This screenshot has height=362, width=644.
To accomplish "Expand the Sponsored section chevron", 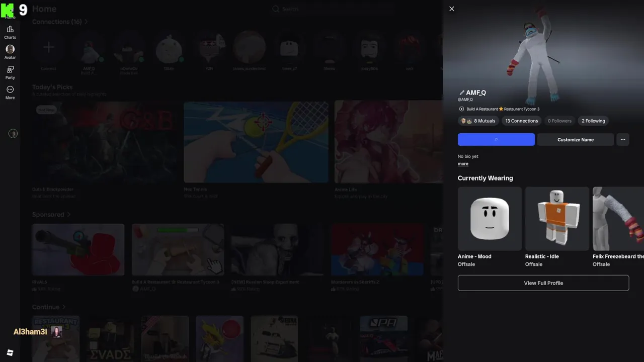I will pos(69,215).
